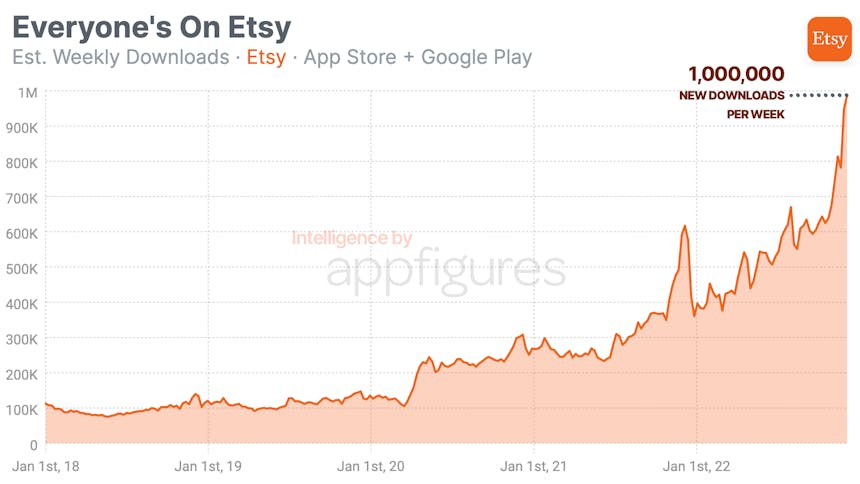This screenshot has width=860, height=484.
Task: Click the "Intelligence by" watermark text
Action: 352,238
